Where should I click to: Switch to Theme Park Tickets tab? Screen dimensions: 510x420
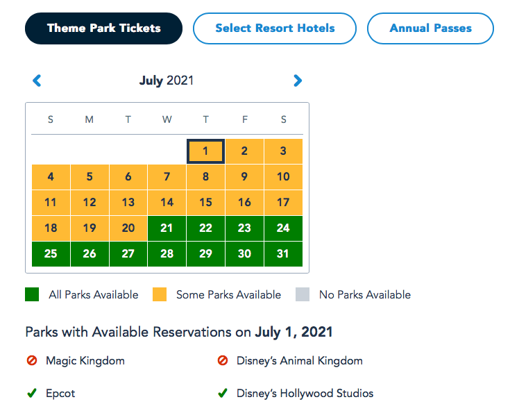104,28
